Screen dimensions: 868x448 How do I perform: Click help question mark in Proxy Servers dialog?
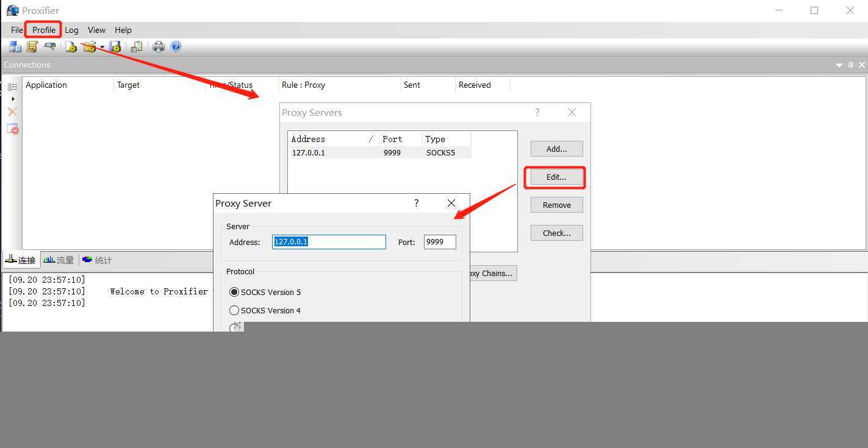tap(537, 112)
